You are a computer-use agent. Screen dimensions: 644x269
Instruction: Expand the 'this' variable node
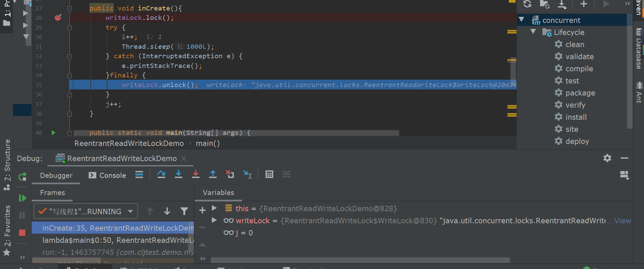(214, 208)
